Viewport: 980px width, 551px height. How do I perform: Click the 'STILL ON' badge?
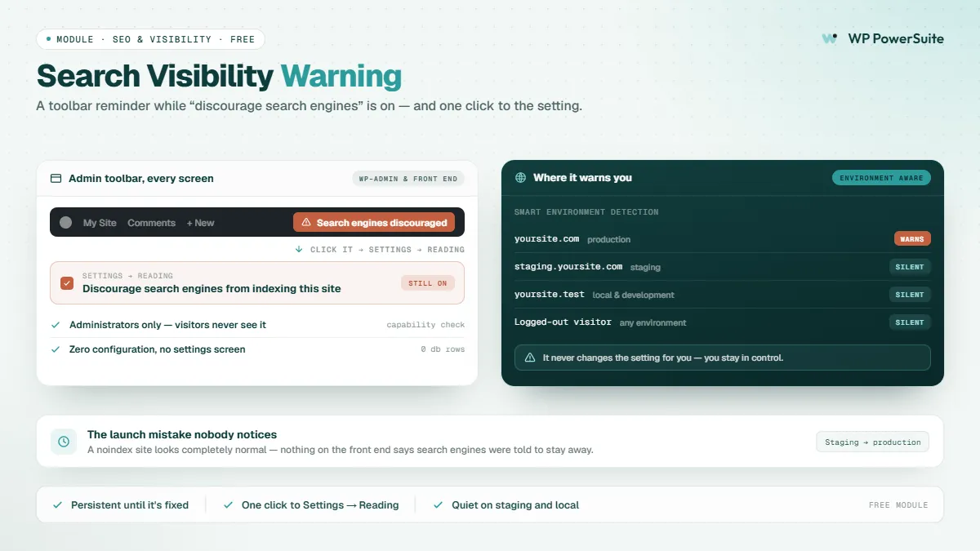[x=427, y=283]
